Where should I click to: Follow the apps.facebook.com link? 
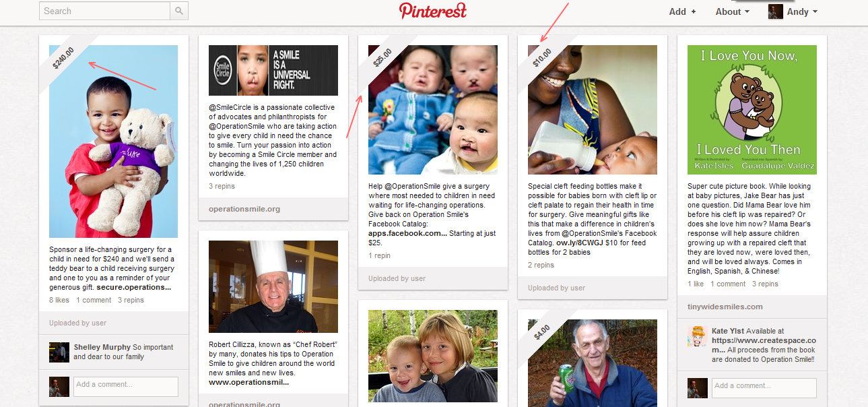click(x=407, y=233)
